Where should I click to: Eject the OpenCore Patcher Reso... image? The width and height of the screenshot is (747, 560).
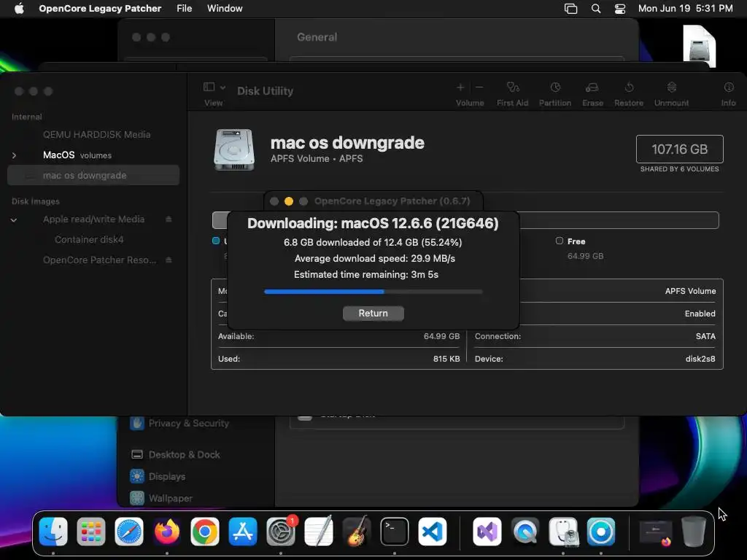click(x=169, y=260)
